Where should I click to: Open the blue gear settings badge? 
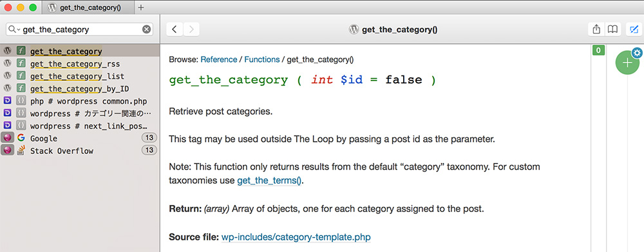pos(637,53)
